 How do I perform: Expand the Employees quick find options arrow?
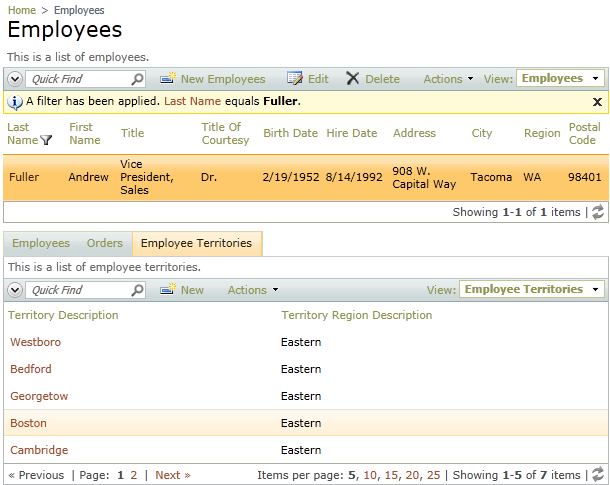[15, 79]
